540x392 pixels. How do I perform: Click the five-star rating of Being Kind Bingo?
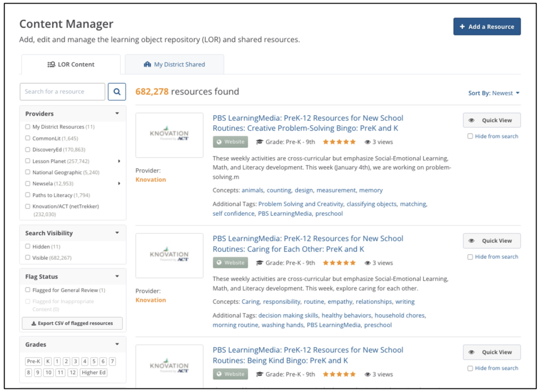pyautogui.click(x=339, y=374)
